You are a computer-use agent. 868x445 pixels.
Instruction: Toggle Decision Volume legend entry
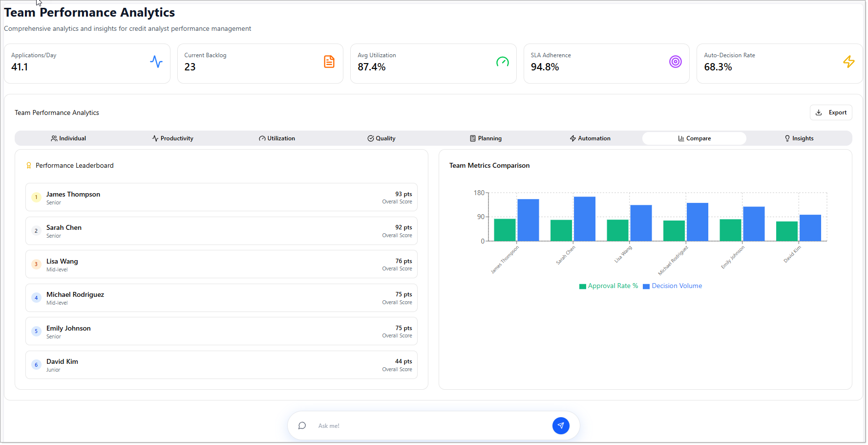(x=673, y=286)
